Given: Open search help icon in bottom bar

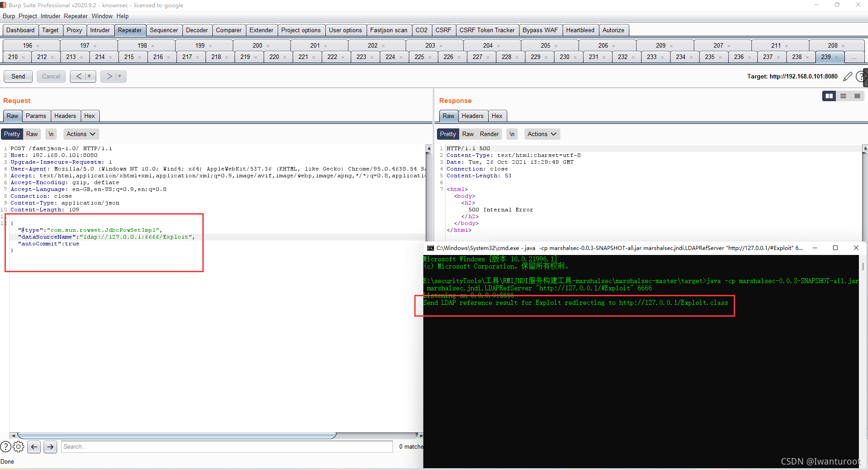Looking at the screenshot, I should [x=5, y=447].
